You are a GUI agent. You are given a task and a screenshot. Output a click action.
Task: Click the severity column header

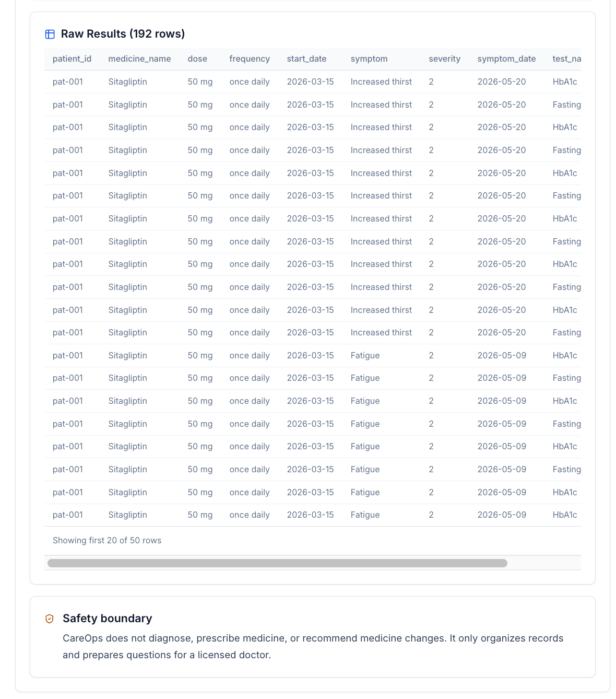click(x=444, y=59)
